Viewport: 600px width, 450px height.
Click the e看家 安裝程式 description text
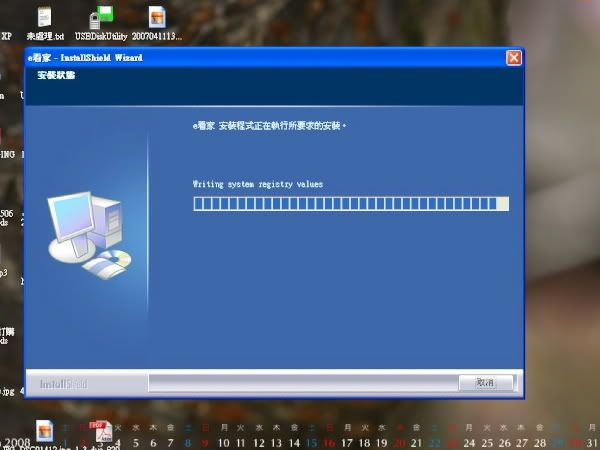coord(269,126)
